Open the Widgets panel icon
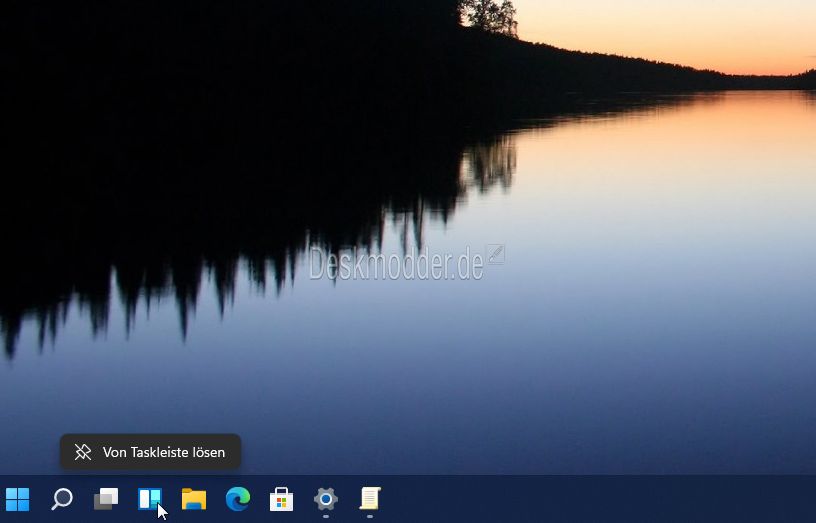 (x=150, y=499)
